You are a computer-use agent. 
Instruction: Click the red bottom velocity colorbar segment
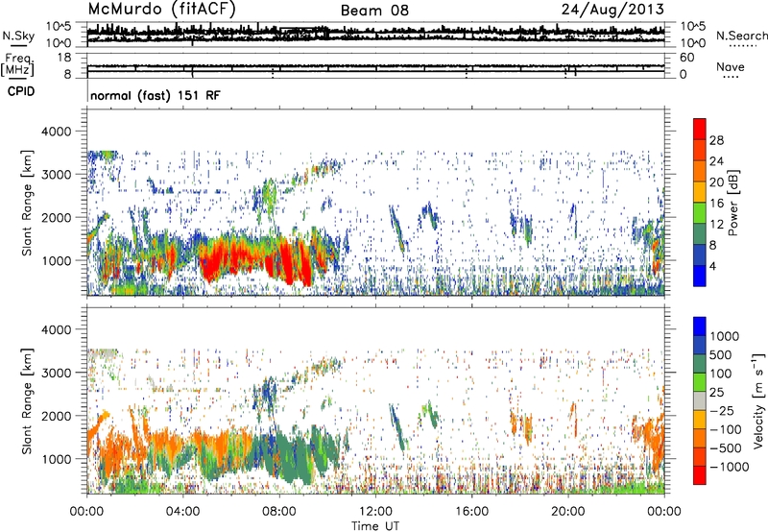point(700,475)
